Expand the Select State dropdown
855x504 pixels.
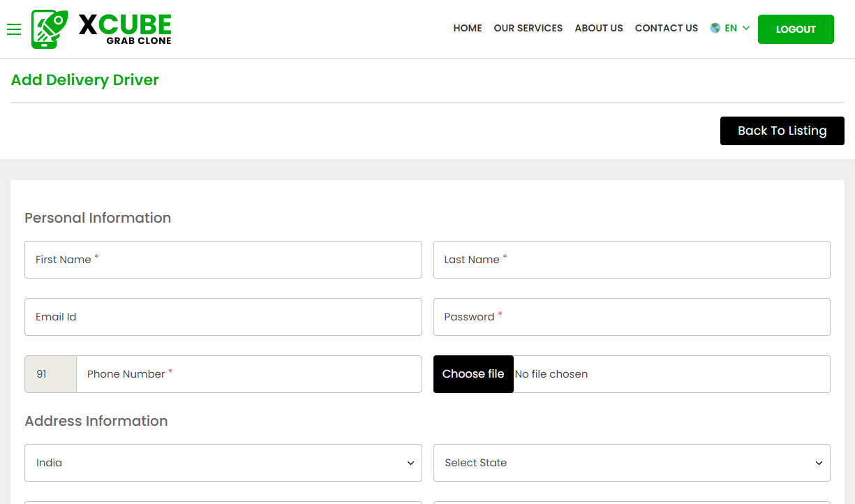pyautogui.click(x=632, y=463)
